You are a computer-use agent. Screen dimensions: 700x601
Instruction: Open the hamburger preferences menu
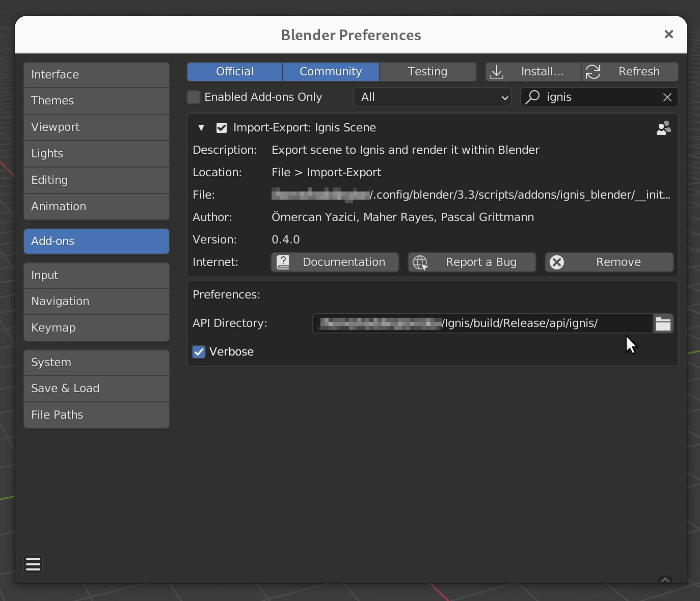[33, 564]
